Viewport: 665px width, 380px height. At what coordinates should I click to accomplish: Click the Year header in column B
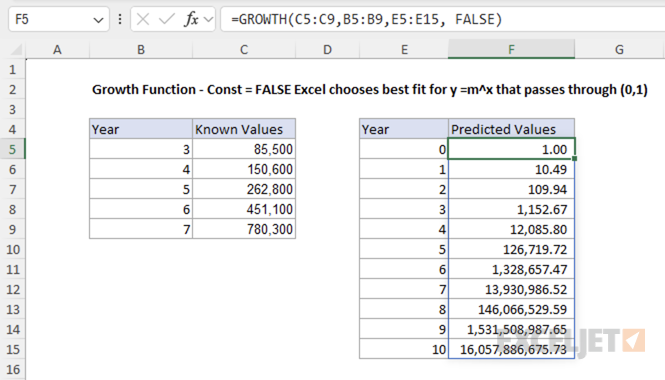click(141, 129)
